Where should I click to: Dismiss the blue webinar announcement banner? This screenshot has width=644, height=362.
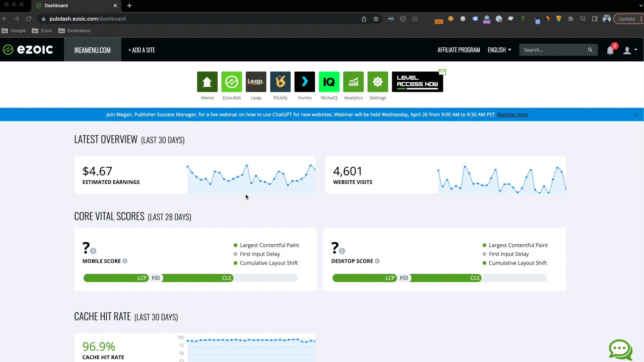(635, 115)
